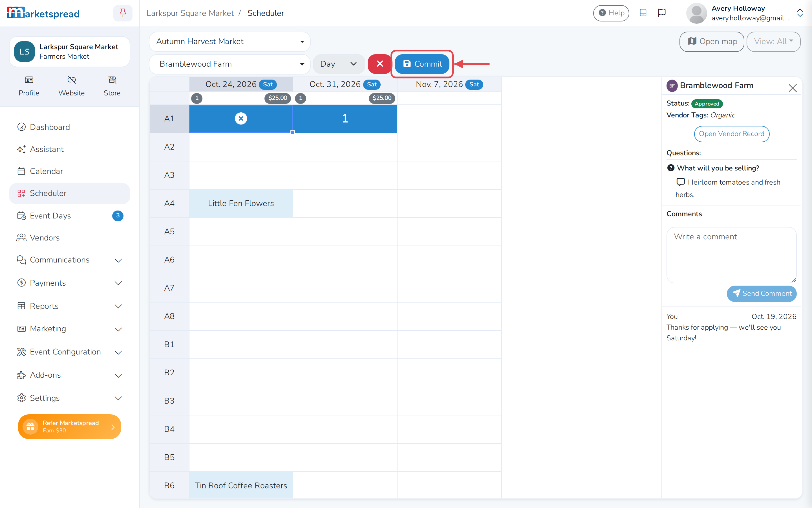This screenshot has width=812, height=508.
Task: Click in the Write a comment field
Action: pos(731,255)
